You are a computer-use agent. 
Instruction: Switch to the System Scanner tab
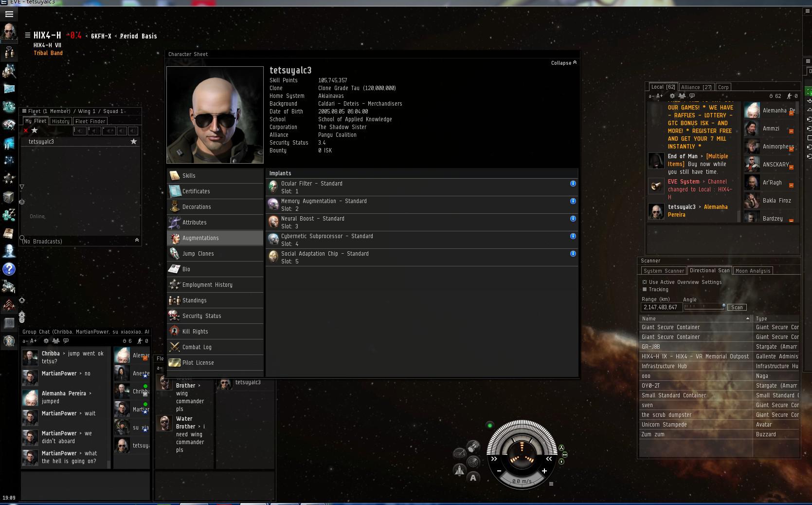pyautogui.click(x=663, y=271)
